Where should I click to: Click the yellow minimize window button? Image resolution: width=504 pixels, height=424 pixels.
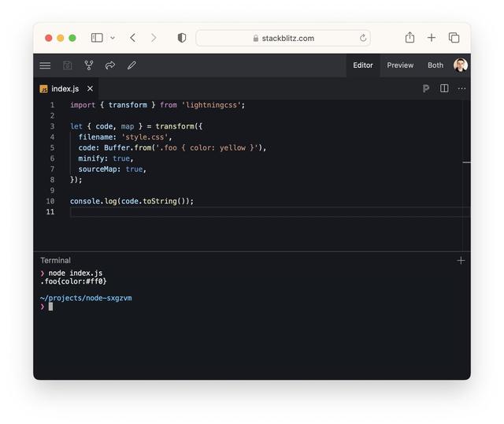pos(61,38)
